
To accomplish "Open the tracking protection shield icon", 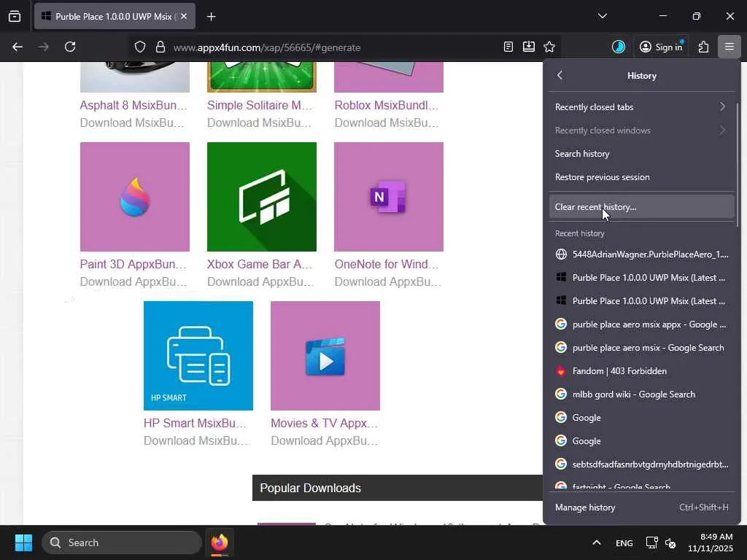I will click(x=139, y=47).
